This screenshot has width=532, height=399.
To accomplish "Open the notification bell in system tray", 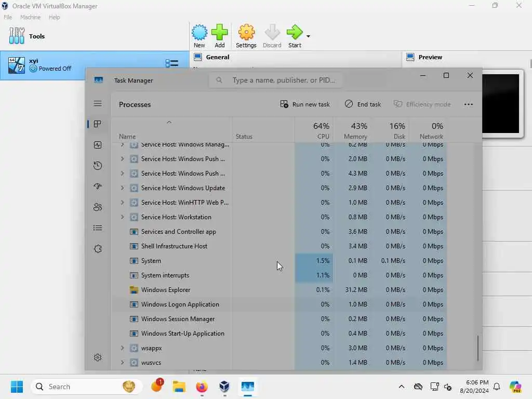I will click(x=497, y=387).
